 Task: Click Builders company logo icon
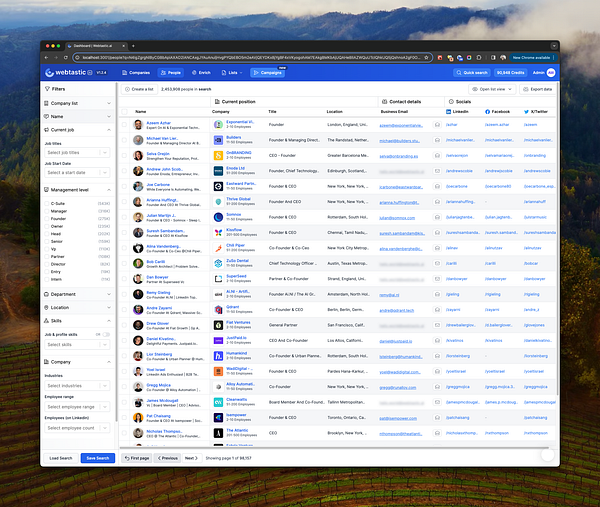[x=218, y=140]
